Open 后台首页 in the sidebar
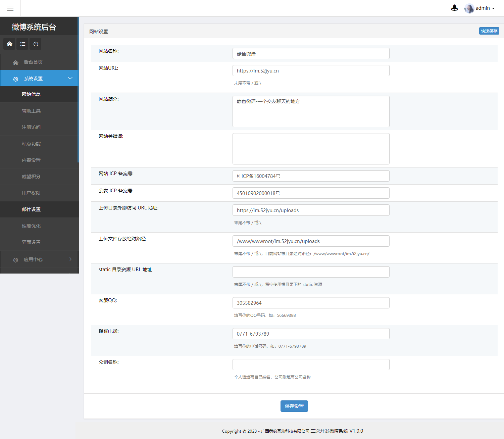The image size is (504, 439). tap(33, 62)
